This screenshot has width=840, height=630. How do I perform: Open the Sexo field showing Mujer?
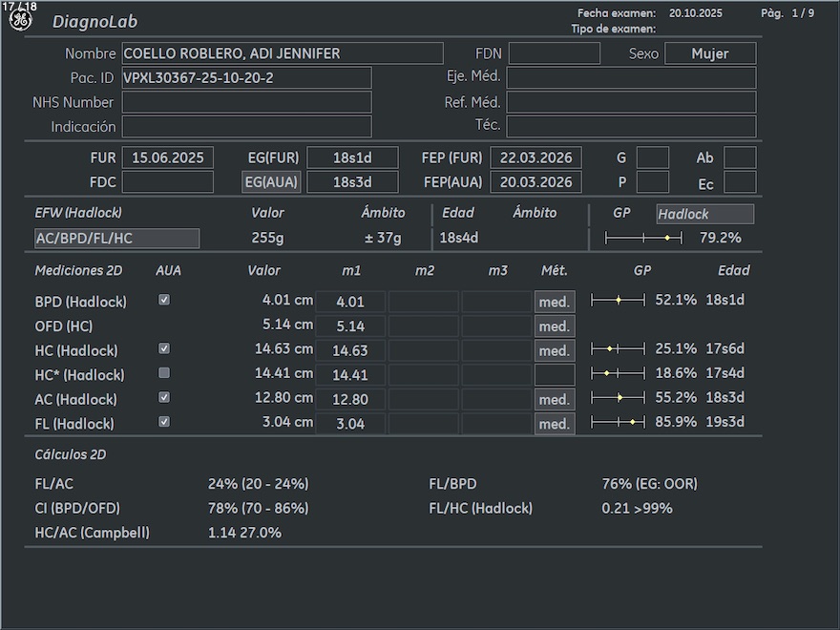coord(710,53)
